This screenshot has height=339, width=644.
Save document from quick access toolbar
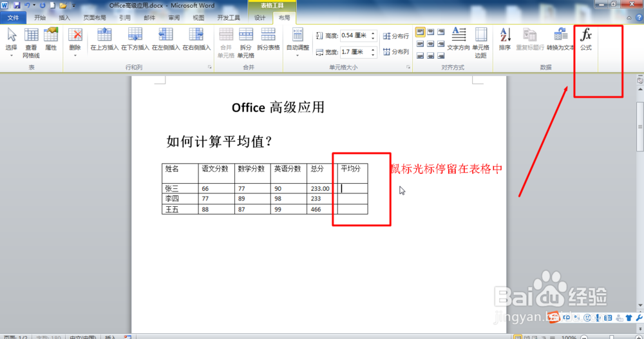(17, 5)
